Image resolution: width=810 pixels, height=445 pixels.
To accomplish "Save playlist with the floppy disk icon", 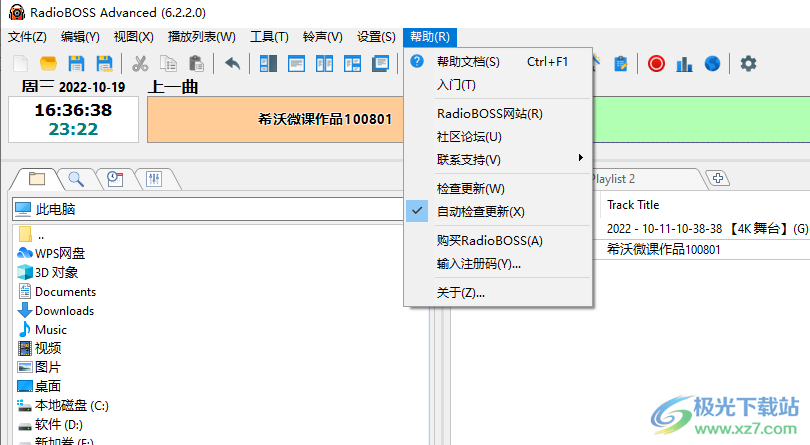I will point(76,64).
